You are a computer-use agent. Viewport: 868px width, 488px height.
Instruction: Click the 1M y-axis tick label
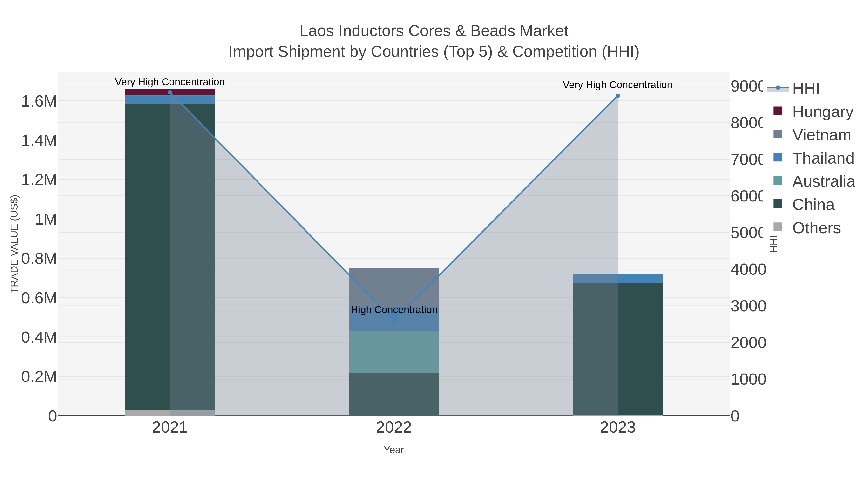(46, 220)
